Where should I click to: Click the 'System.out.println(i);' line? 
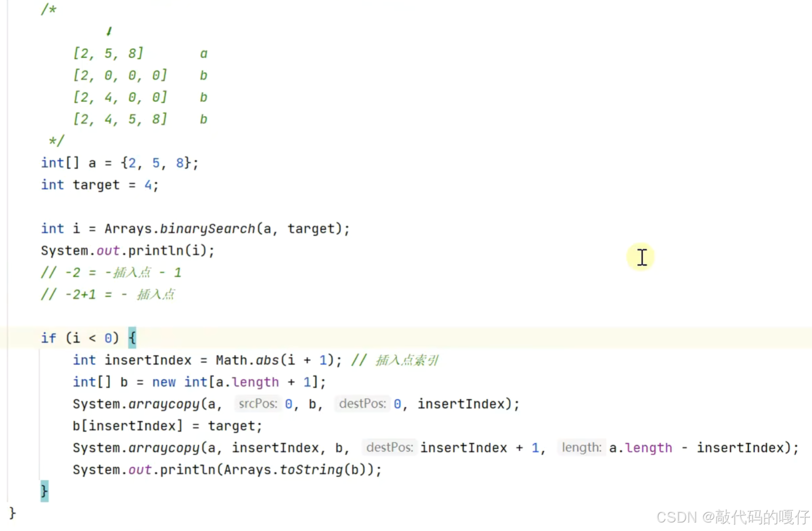(128, 250)
